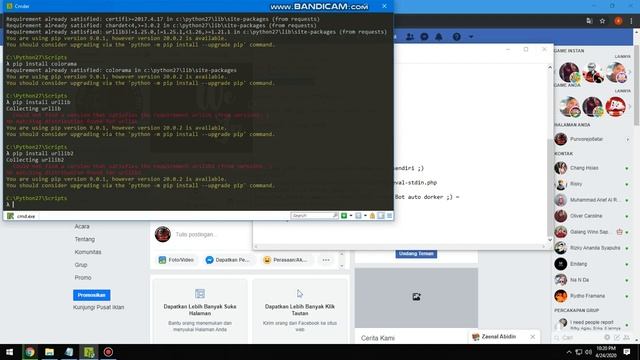The width and height of the screenshot is (640, 360).
Task: Follow the Kunjungi Pusat Iklan link
Action: click(98, 307)
